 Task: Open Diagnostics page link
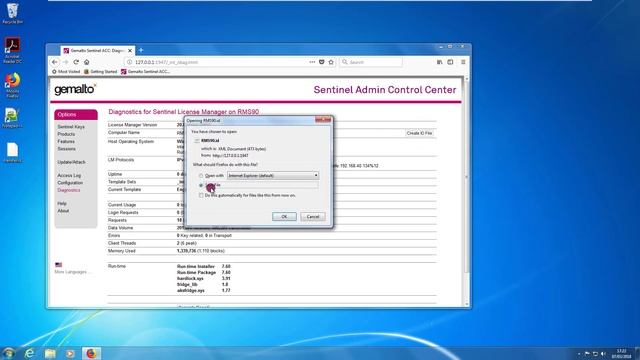point(69,190)
